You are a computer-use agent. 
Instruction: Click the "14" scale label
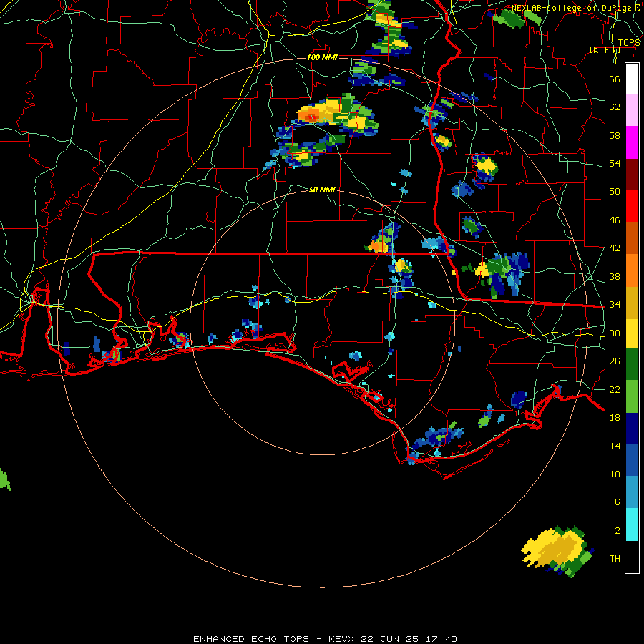coord(615,446)
